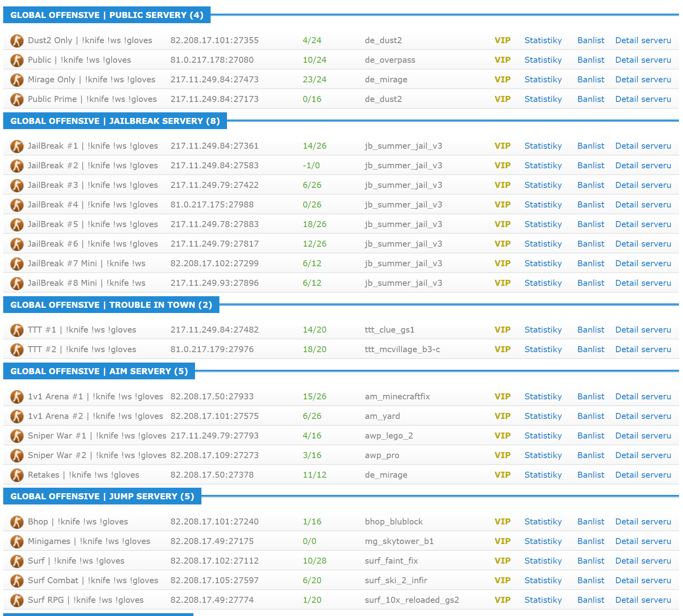This screenshot has width=683, height=616.
Task: Open the Jailbreak Servery (8) section header
Action: 115,121
